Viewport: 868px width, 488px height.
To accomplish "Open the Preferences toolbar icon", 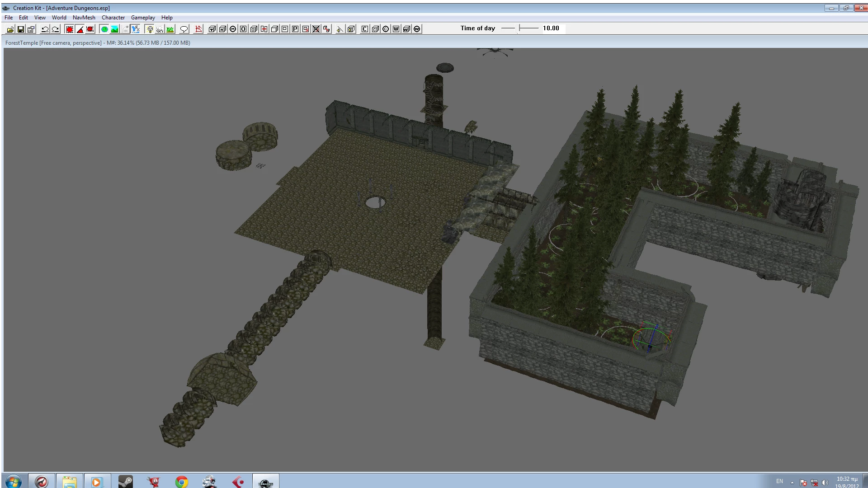I will tap(31, 29).
